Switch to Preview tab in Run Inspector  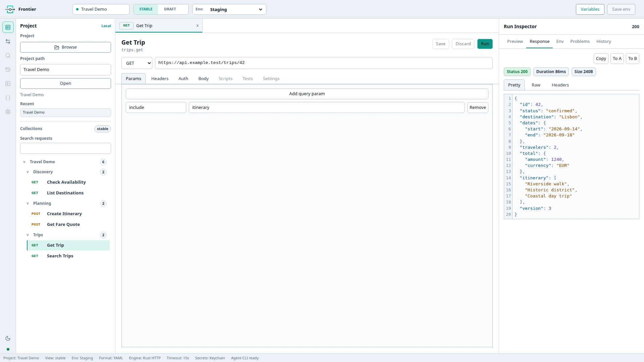(515, 41)
